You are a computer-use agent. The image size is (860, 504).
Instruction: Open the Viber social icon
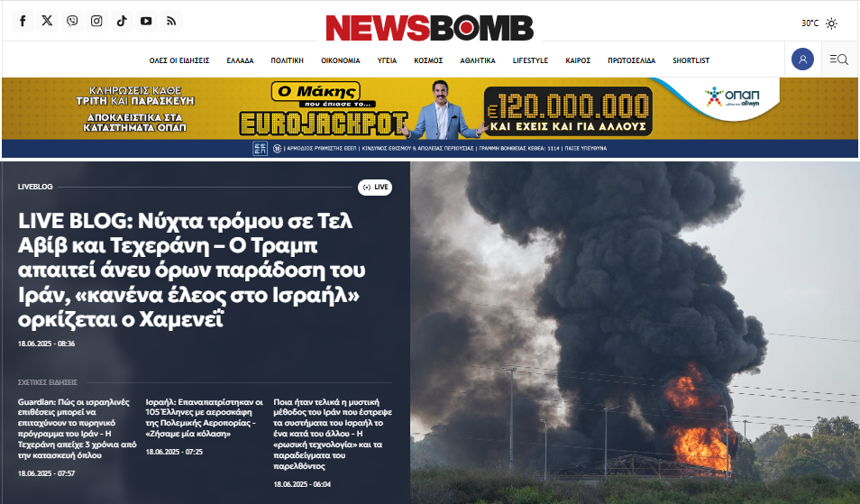[x=72, y=22]
